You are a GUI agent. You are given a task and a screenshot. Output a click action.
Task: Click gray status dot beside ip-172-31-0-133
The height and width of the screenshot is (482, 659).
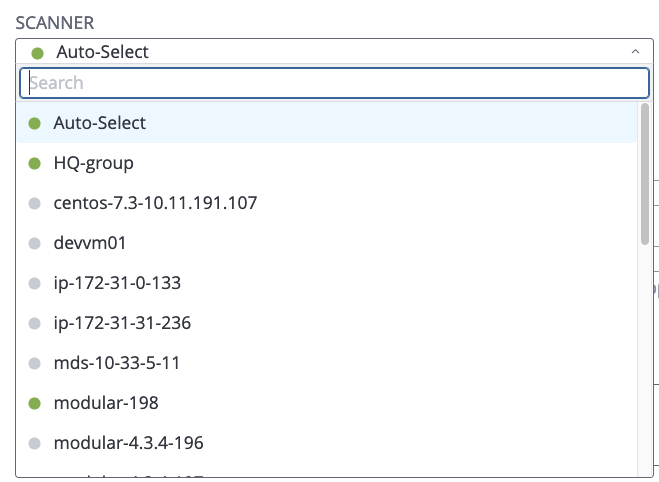34,283
